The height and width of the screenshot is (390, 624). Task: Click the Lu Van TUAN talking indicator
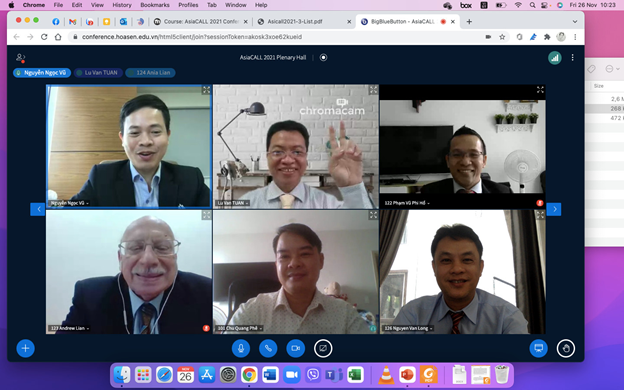click(98, 72)
